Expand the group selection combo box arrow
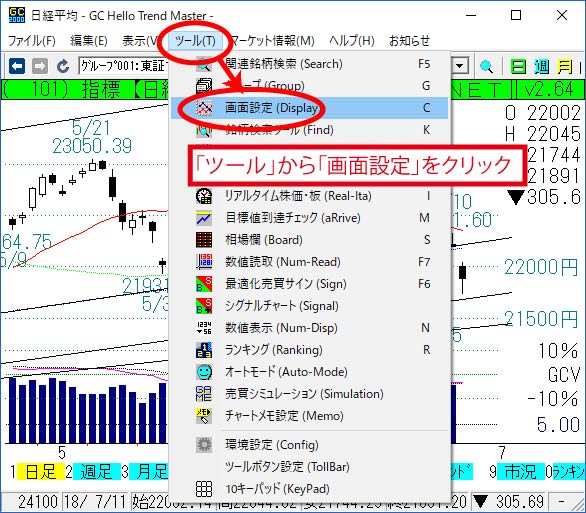 click(x=460, y=66)
